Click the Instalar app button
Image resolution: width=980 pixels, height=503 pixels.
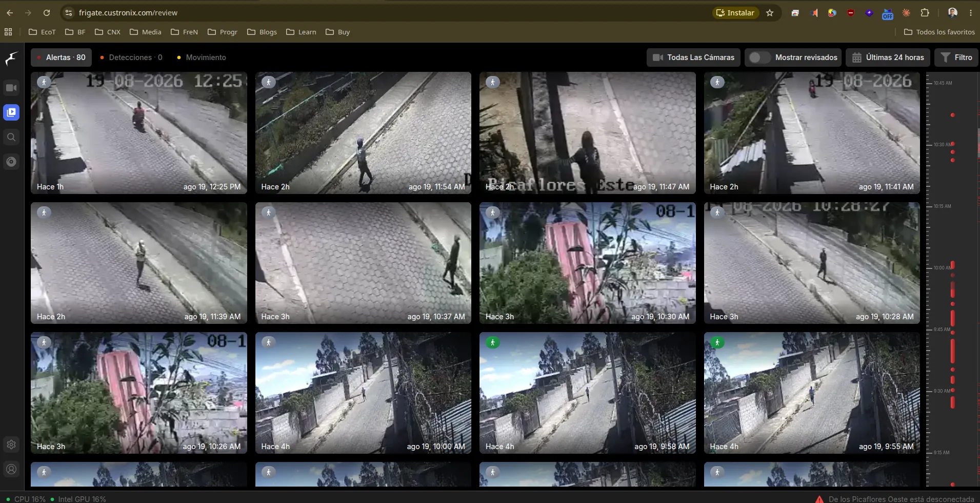735,13
